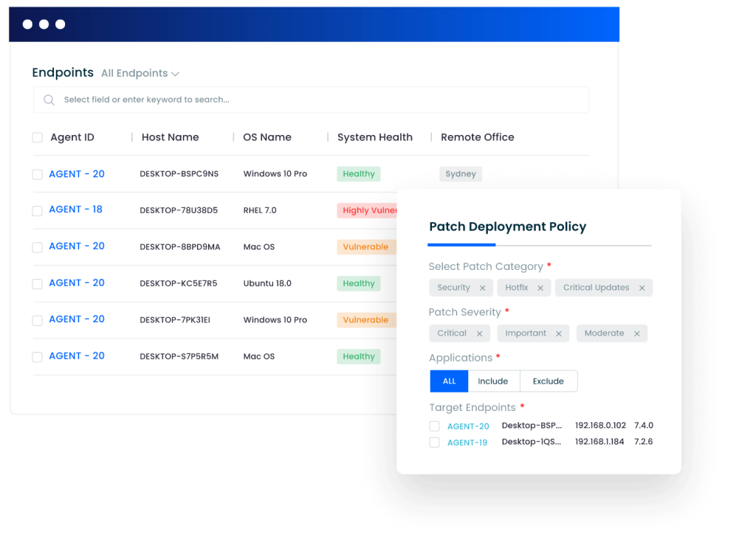Remove the Critical Updates tag
The width and height of the screenshot is (756, 554).
(x=642, y=288)
